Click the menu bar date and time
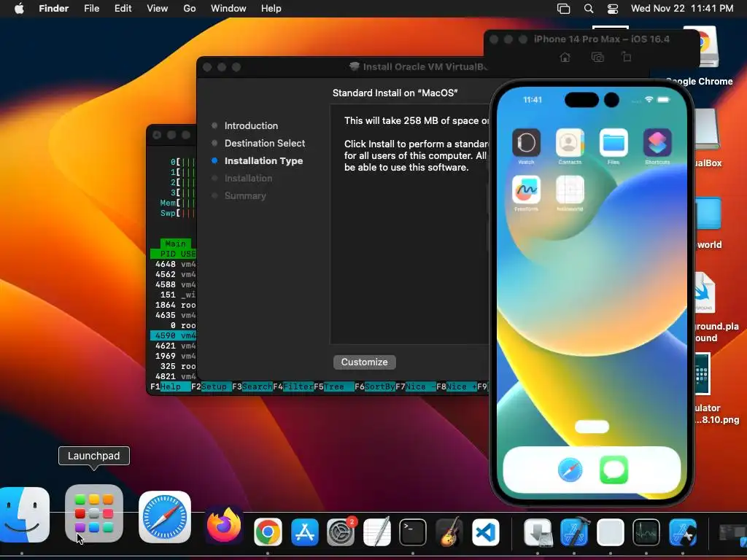Image resolution: width=747 pixels, height=560 pixels. coord(682,9)
